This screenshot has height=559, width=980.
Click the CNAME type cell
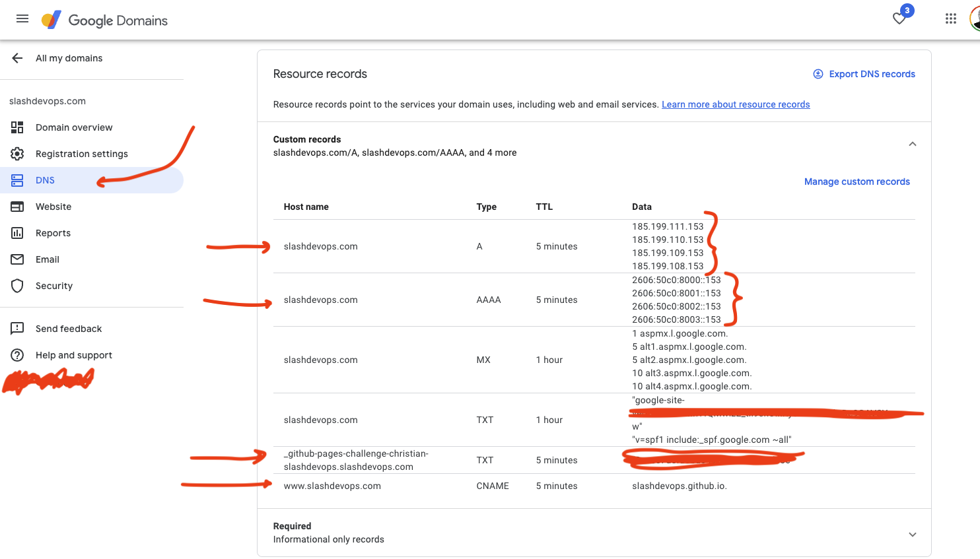(x=493, y=486)
